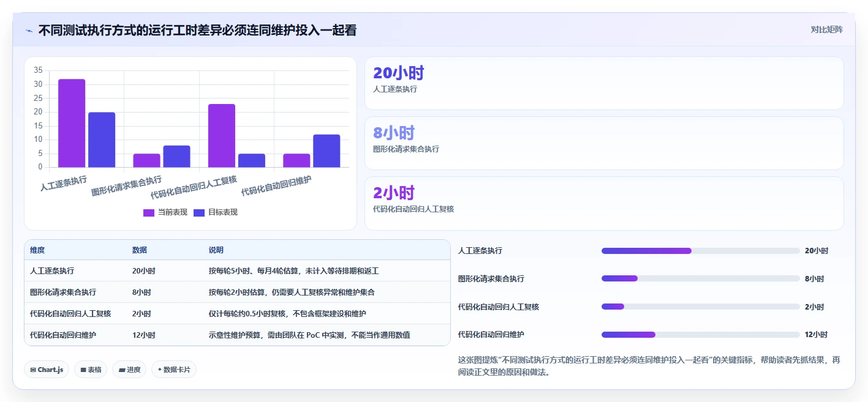The height and width of the screenshot is (402, 868).
Task: Click the main title heading text
Action: point(197,30)
